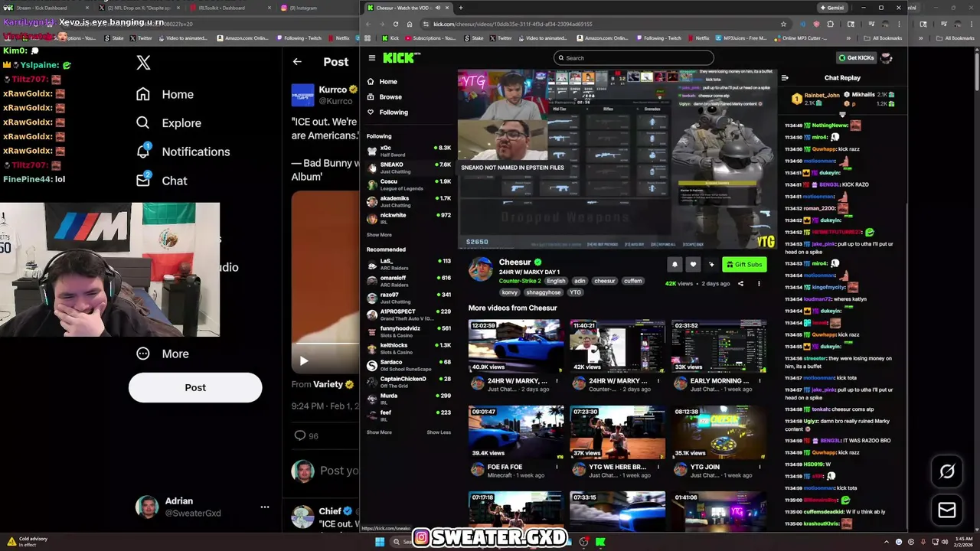Open the 11:40:21 video thumbnail
Image resolution: width=980 pixels, height=551 pixels.
point(617,346)
